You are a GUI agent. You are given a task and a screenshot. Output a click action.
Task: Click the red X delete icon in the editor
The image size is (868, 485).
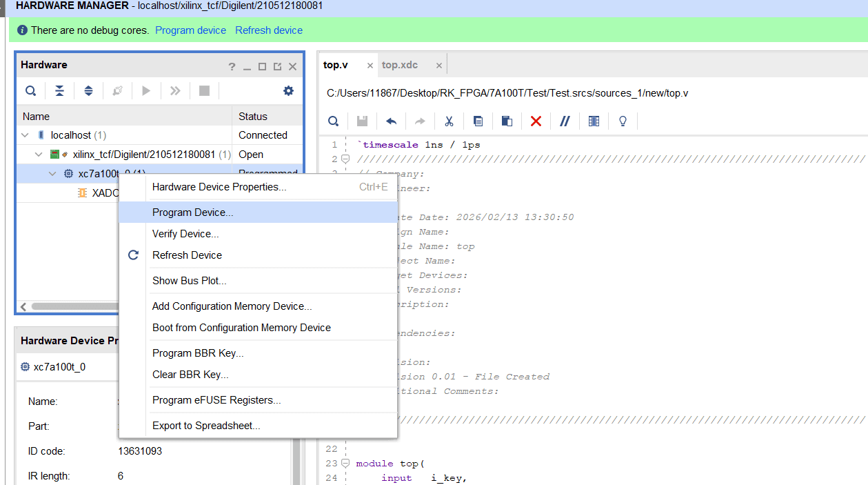[x=536, y=121]
